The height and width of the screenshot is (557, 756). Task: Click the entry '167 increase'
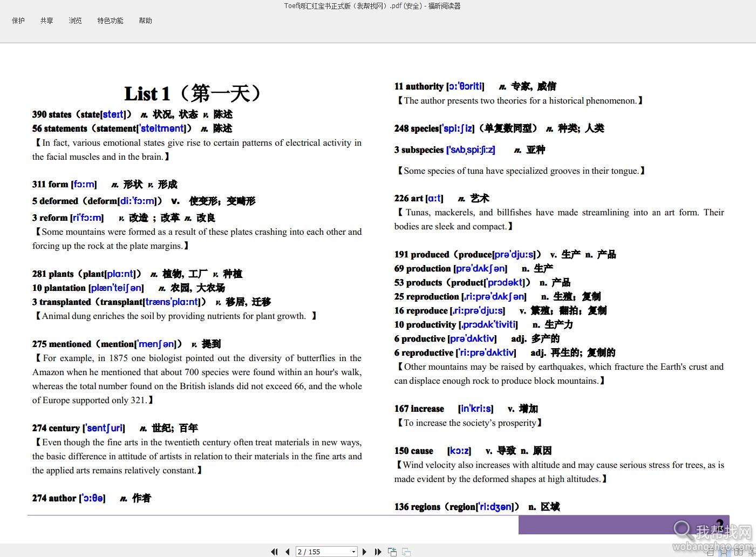pos(466,409)
